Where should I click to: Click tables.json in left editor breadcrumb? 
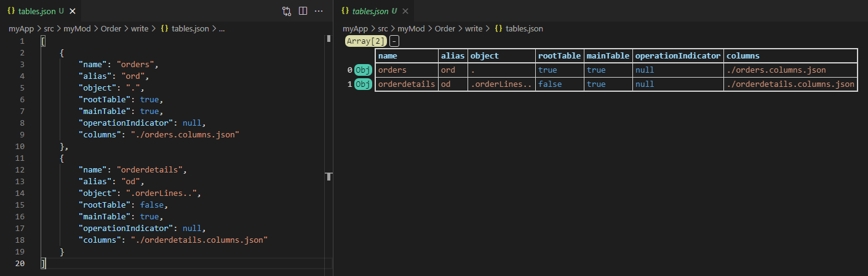pyautogui.click(x=190, y=28)
